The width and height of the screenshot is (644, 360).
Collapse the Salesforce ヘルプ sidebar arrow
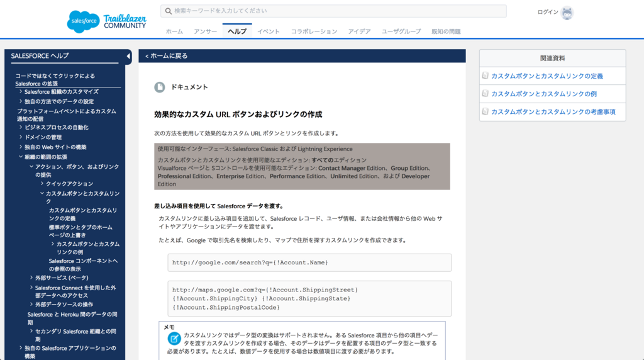click(128, 56)
